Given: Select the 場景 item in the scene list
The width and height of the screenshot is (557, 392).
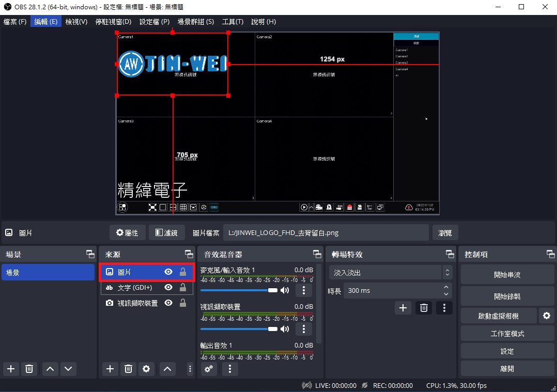Looking at the screenshot, I should tap(48, 272).
